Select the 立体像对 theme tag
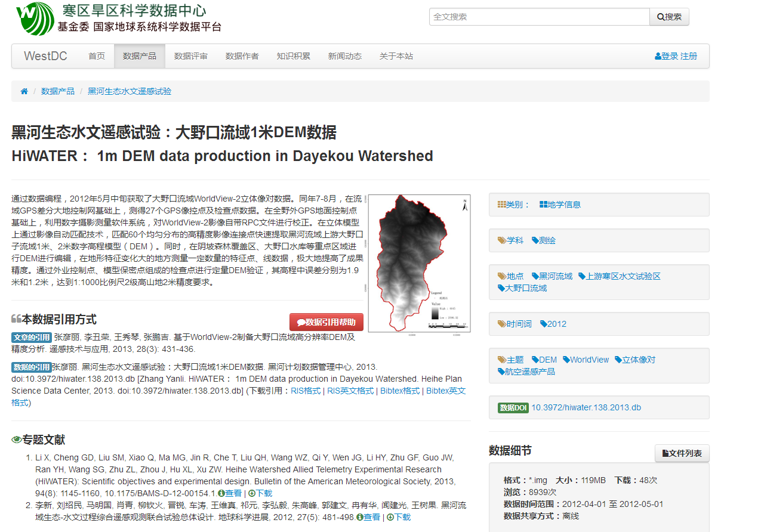 click(635, 360)
